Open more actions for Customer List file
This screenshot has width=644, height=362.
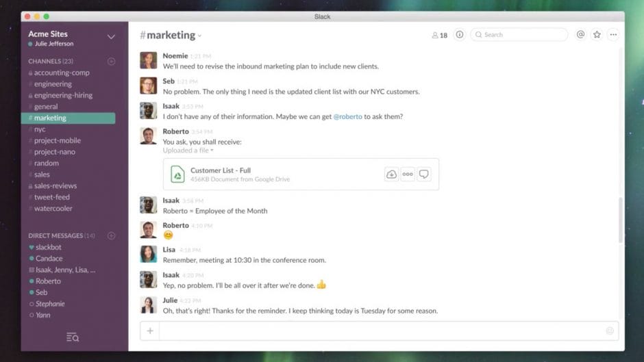coord(408,174)
